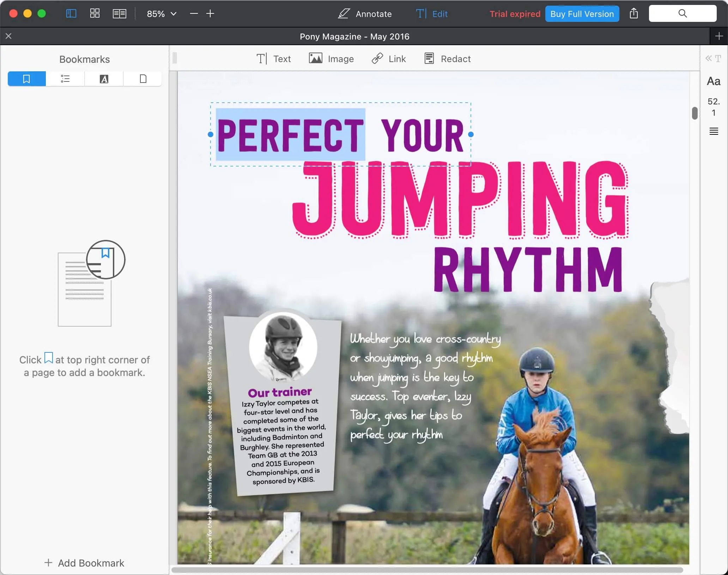728x575 pixels.
Task: Click Buy Full Version button
Action: pos(582,13)
